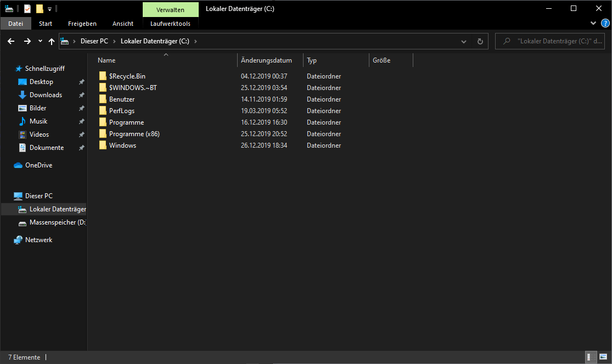This screenshot has height=364, width=612.
Task: Sort by the Typ column header
Action: pyautogui.click(x=312, y=60)
